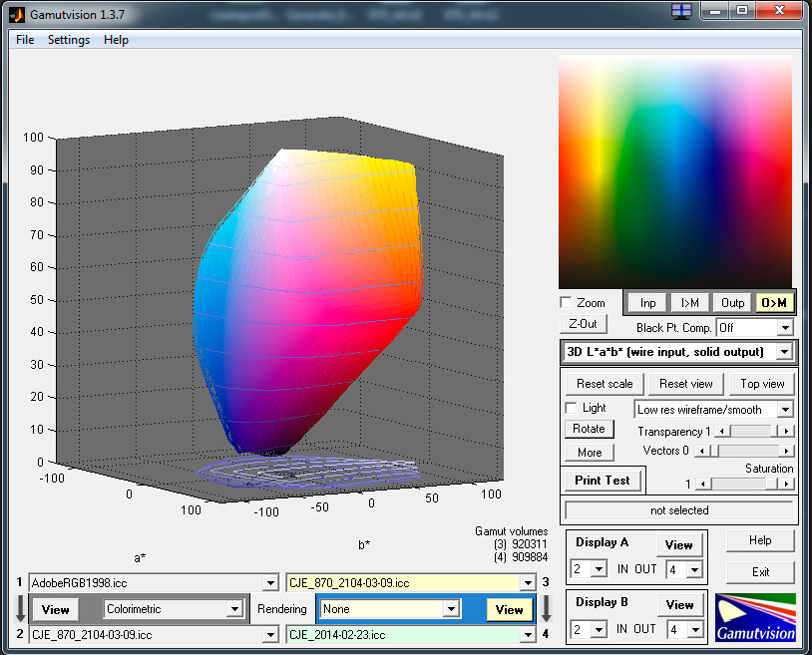Open the File menu
812x655 pixels.
[25, 40]
